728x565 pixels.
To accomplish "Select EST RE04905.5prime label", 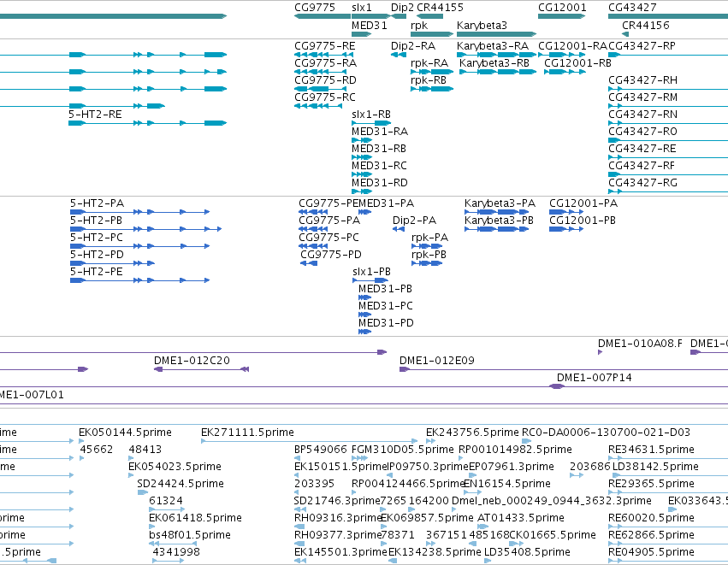I will coord(651,552).
